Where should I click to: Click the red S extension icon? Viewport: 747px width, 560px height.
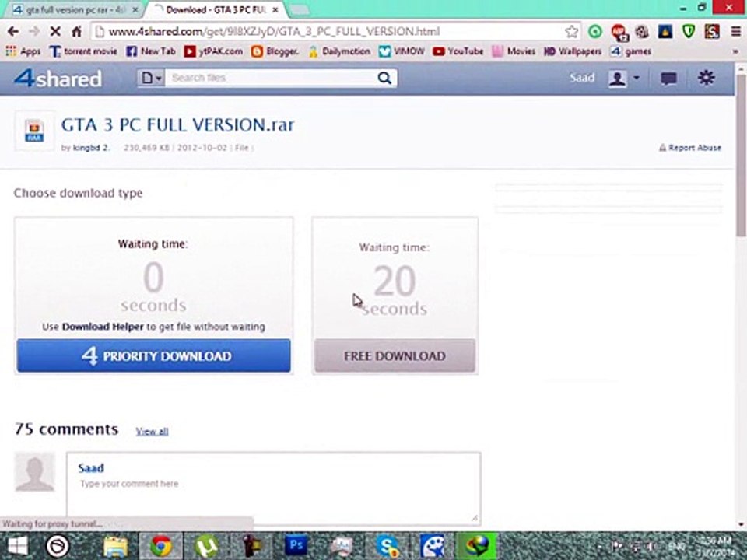pyautogui.click(x=712, y=32)
